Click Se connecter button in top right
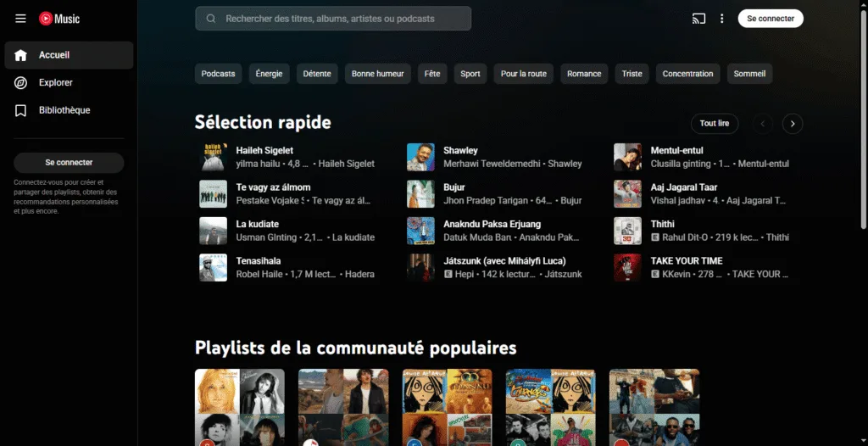The height and width of the screenshot is (446, 868). 771,19
